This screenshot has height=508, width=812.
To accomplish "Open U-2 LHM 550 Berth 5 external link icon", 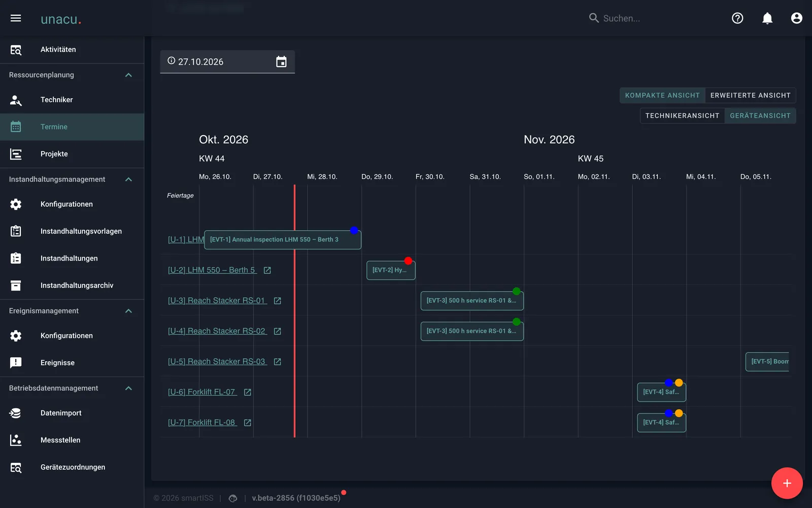I will (267, 270).
